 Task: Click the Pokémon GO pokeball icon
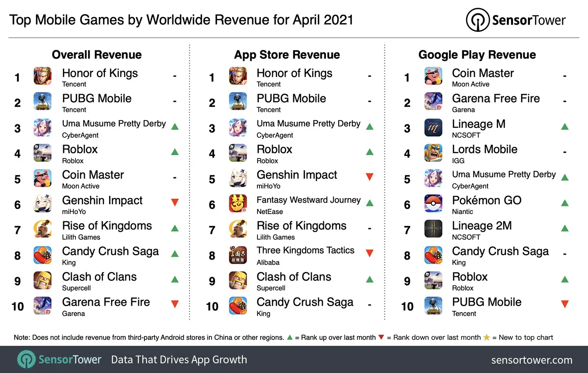pos(433,204)
